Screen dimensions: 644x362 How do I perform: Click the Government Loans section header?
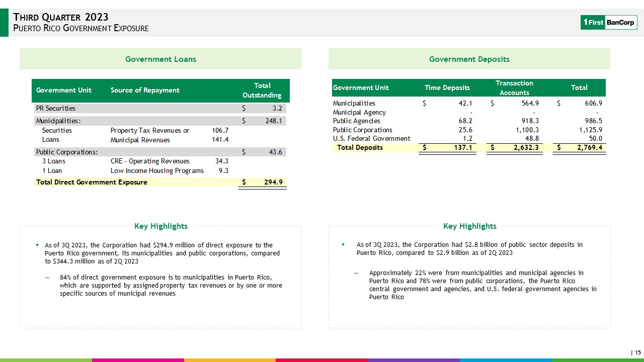(x=160, y=59)
